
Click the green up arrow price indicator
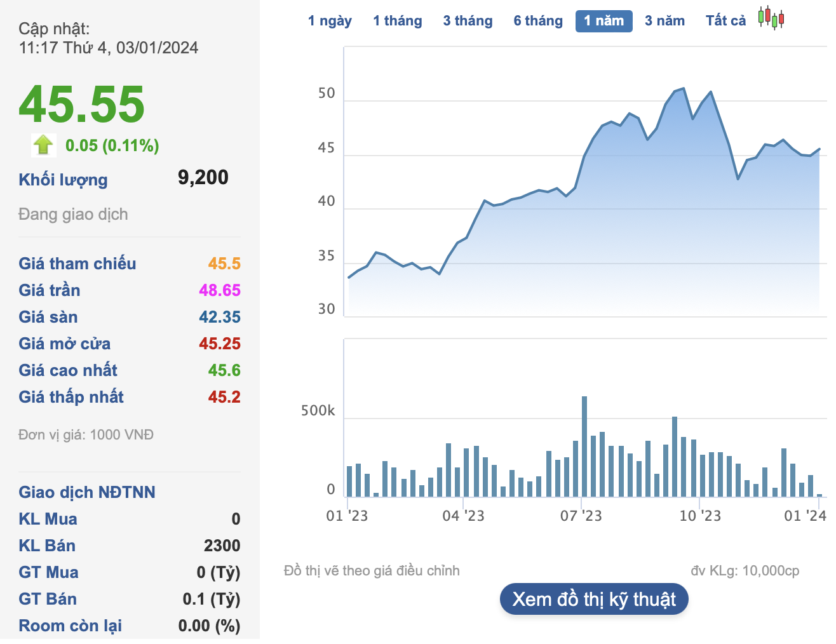43,145
